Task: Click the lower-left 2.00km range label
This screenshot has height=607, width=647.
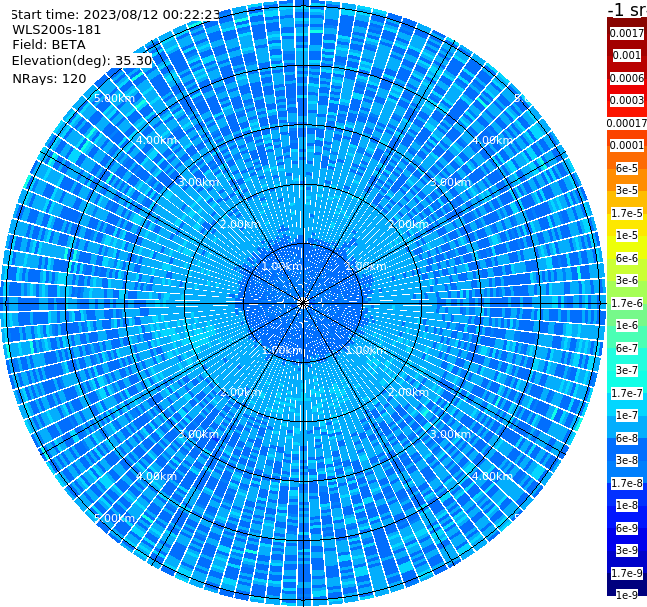Action: point(240,392)
